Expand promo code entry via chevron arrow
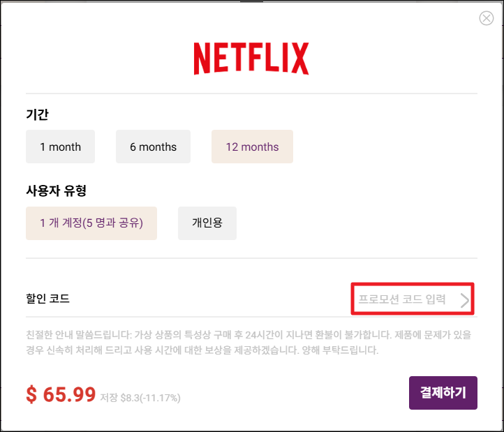Viewport: 504px width, 432px height. coord(465,301)
